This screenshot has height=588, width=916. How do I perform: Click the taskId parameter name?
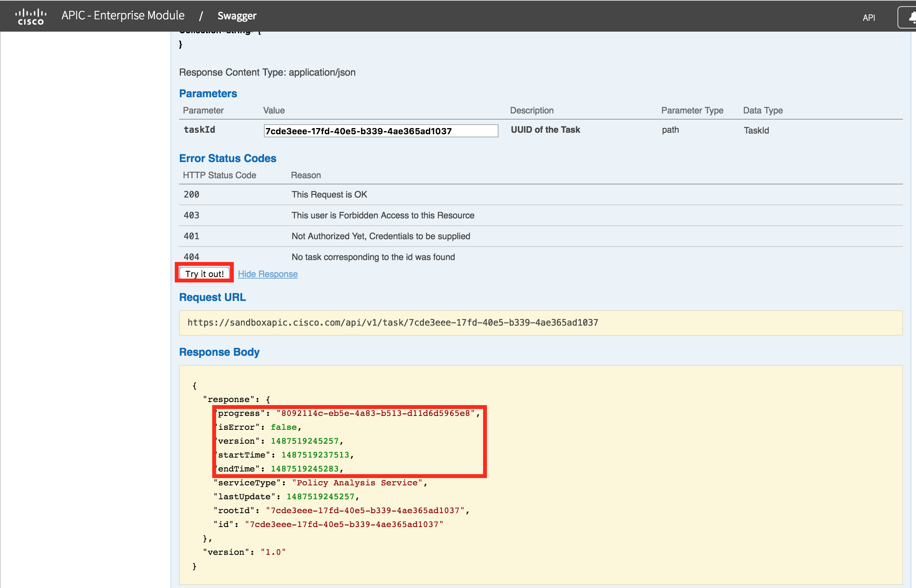[x=199, y=130]
